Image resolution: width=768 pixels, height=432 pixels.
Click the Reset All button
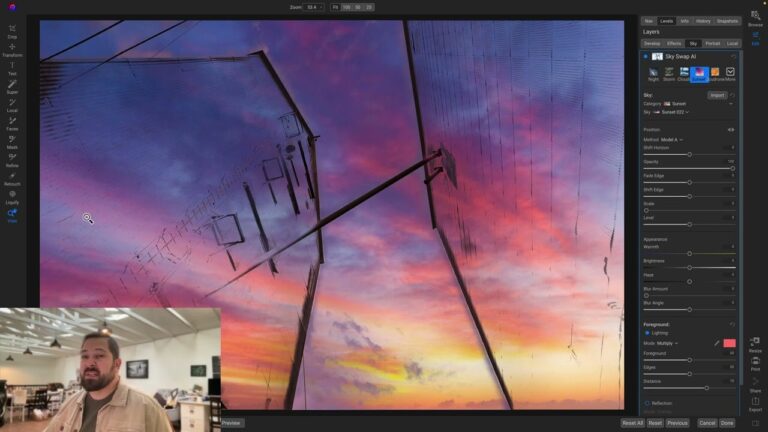[632, 423]
